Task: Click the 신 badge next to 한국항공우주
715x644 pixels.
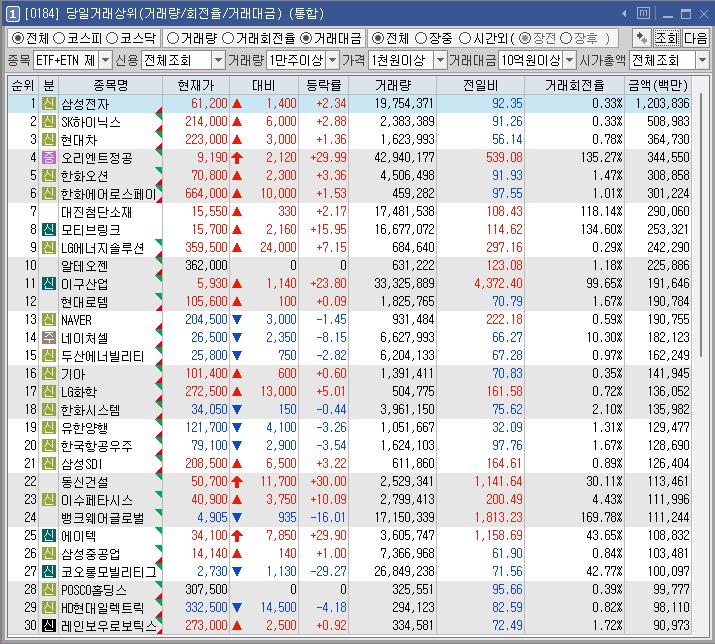Action: coord(49,445)
